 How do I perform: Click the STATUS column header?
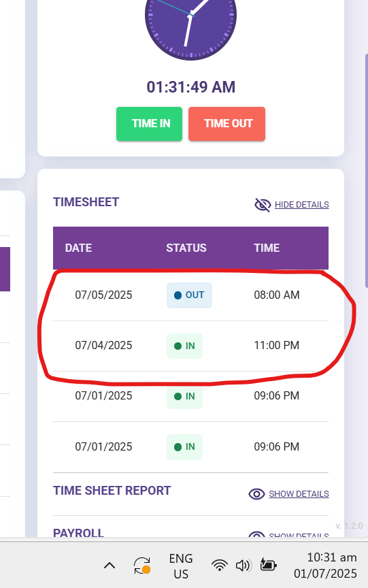186,248
